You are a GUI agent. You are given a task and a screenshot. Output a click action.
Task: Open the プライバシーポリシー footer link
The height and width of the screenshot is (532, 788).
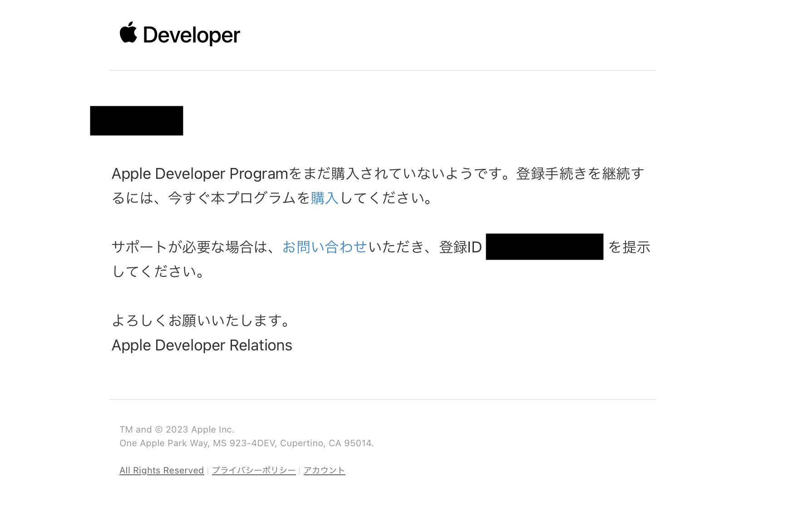[x=254, y=470]
